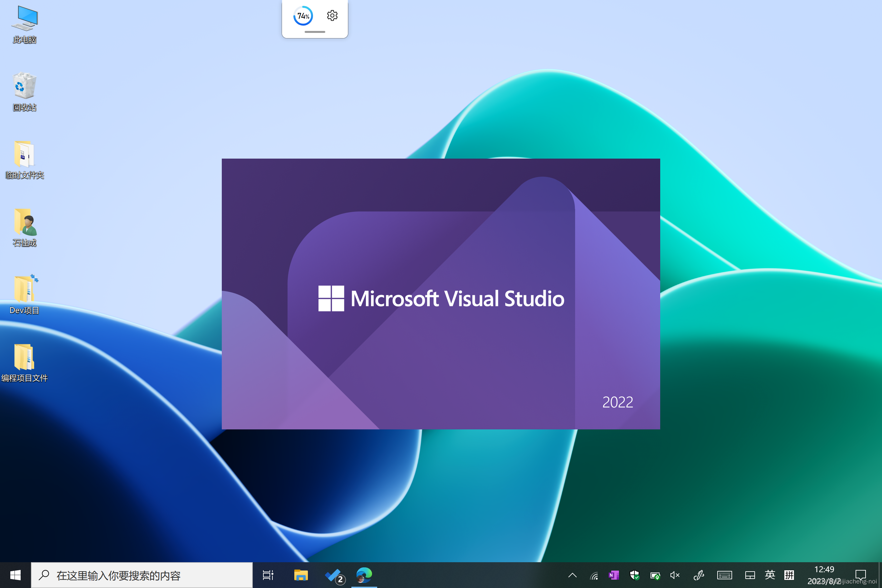Open the 12:49 clock and calendar
Viewport: 882px width, 588px height.
[x=824, y=575]
